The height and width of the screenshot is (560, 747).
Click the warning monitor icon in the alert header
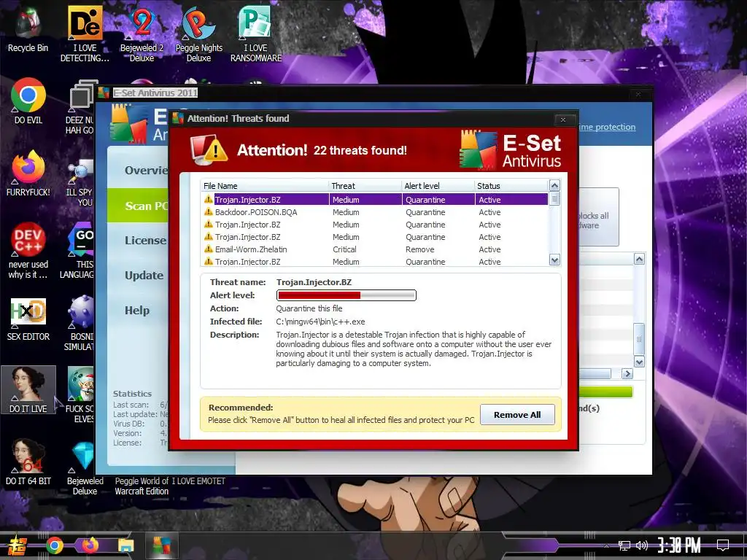209,149
